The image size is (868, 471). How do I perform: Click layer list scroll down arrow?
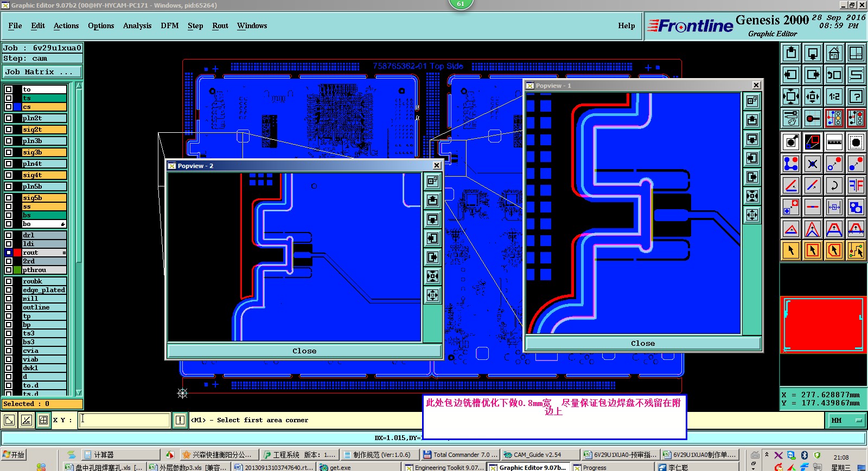coord(79,392)
